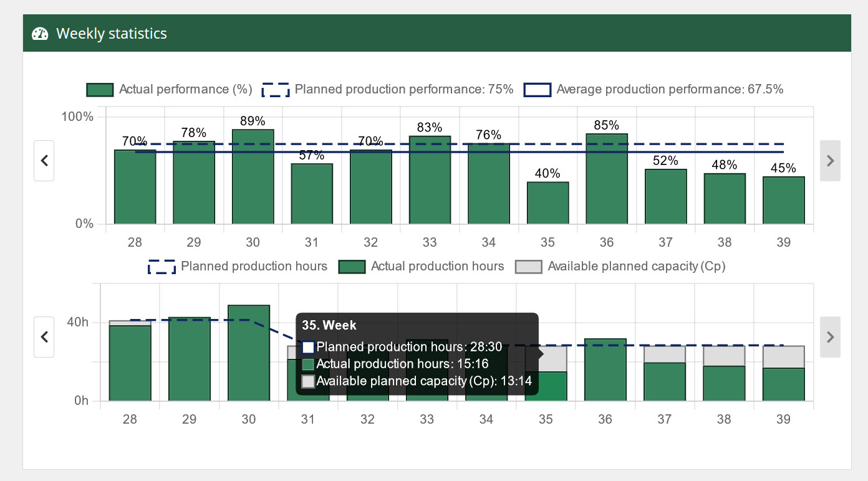This screenshot has height=481, width=868.
Task: Click the Weekly statistics panel title
Action: (x=112, y=34)
